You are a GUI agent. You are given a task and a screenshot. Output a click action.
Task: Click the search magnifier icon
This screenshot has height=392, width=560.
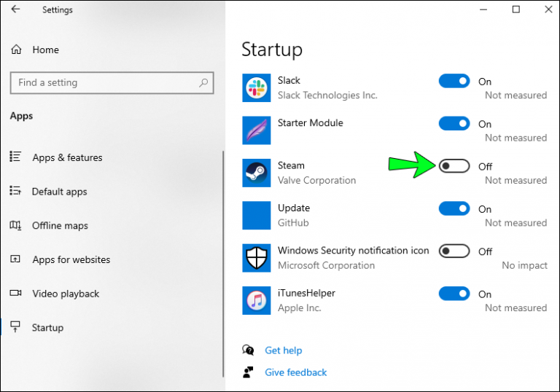(x=203, y=83)
